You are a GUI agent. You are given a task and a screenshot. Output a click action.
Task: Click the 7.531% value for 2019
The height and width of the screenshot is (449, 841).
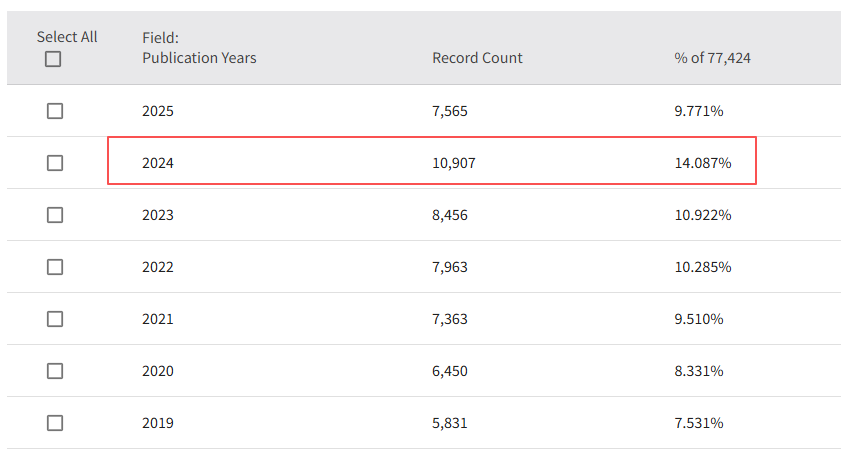(699, 423)
